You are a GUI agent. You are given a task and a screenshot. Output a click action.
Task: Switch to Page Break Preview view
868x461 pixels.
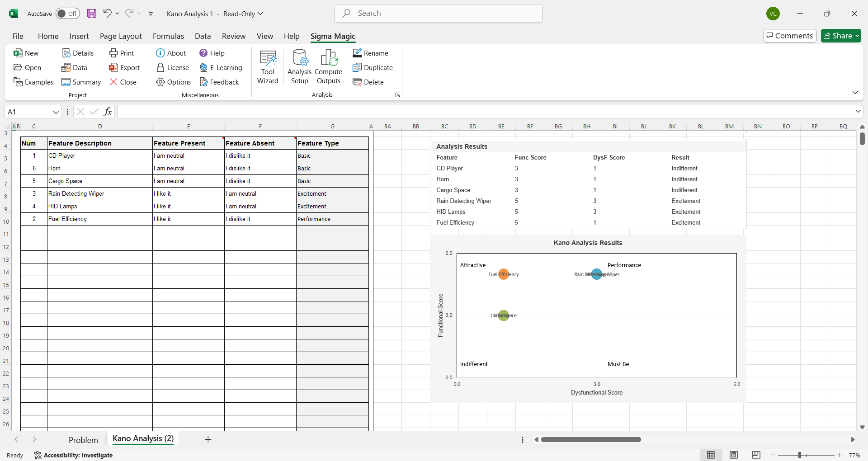pyautogui.click(x=756, y=455)
